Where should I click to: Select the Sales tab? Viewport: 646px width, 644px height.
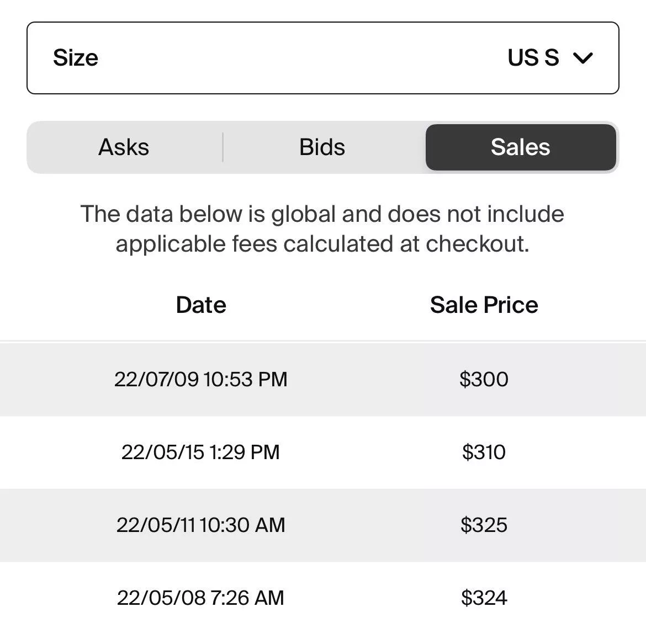[x=521, y=147]
